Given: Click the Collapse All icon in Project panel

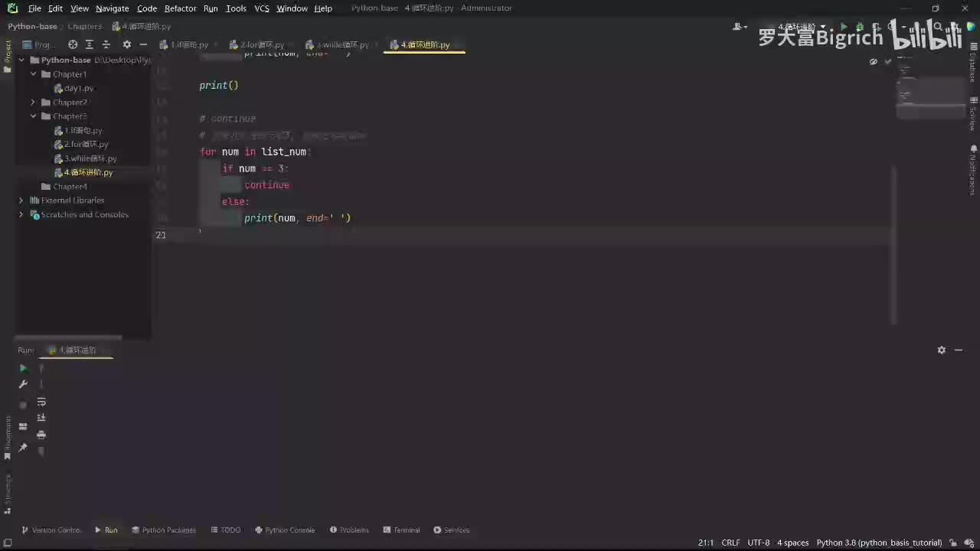Looking at the screenshot, I should (x=106, y=44).
